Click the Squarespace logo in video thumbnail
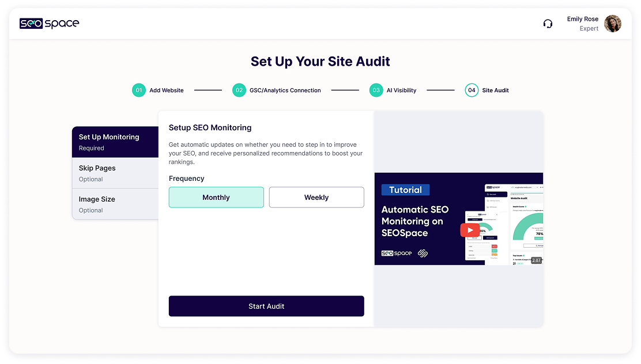This screenshot has width=641, height=364. 423,253
